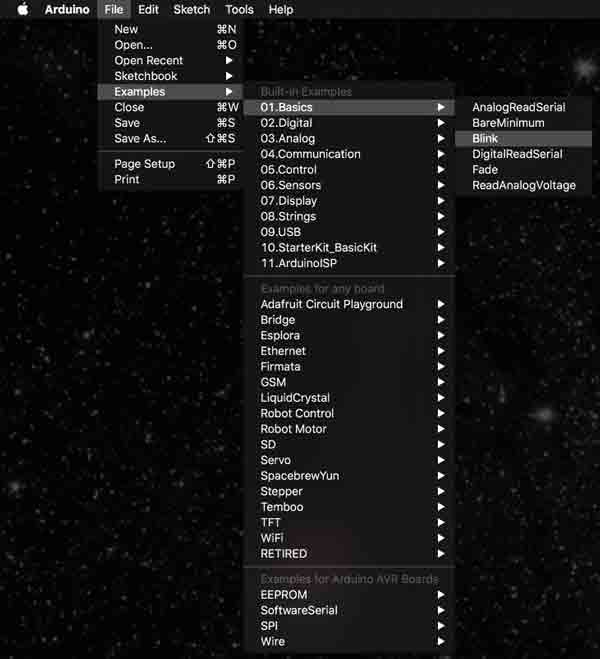Open the Tools menu
This screenshot has height=659, width=600.
239,9
